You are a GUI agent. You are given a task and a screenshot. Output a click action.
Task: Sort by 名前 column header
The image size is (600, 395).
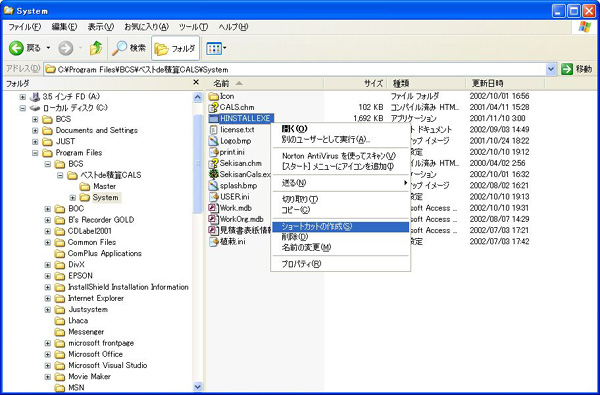pyautogui.click(x=265, y=83)
